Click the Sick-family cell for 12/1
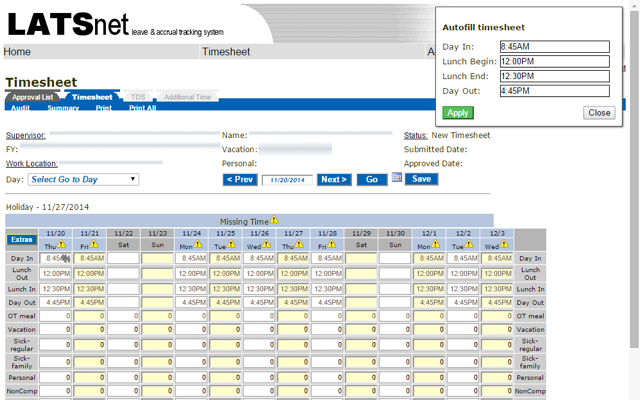This screenshot has width=640, height=400. (429, 362)
